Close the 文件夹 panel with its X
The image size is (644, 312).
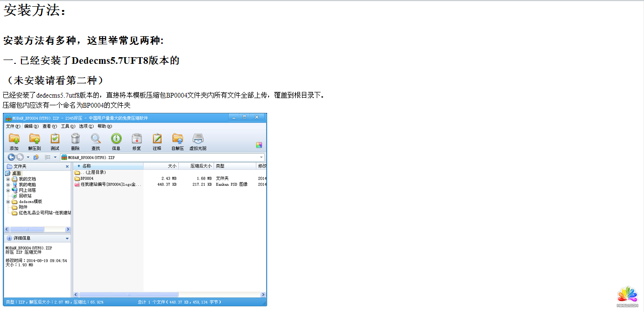pyautogui.click(x=67, y=166)
